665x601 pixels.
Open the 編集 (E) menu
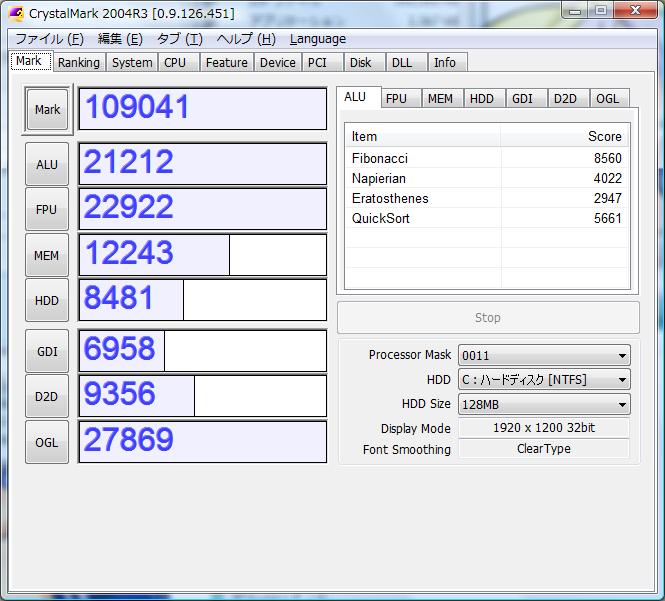[x=120, y=39]
